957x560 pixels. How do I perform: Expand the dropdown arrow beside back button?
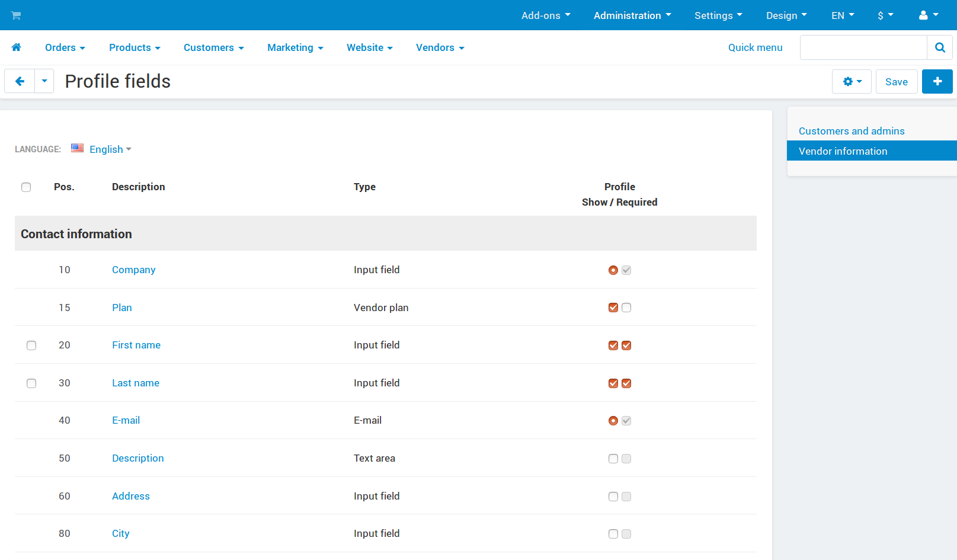tap(44, 81)
